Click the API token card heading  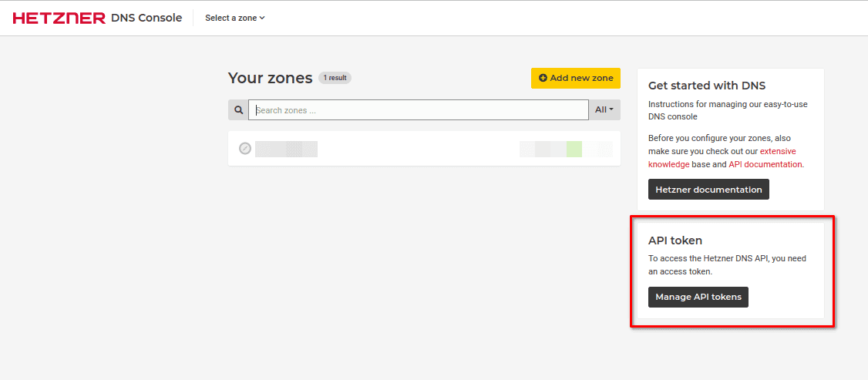pos(675,240)
